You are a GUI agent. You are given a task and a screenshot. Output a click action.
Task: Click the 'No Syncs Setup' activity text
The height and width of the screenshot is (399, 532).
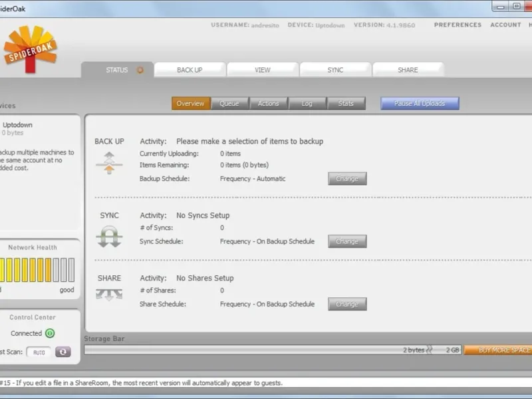click(x=203, y=215)
